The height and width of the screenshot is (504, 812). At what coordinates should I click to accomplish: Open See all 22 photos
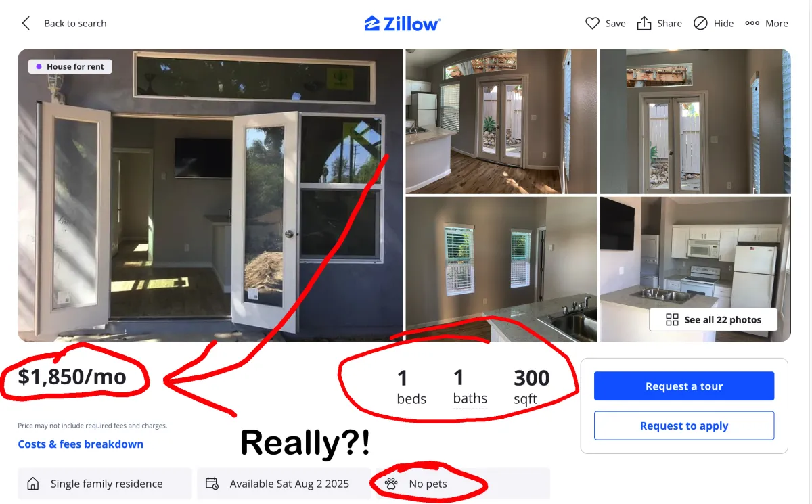pyautogui.click(x=713, y=320)
